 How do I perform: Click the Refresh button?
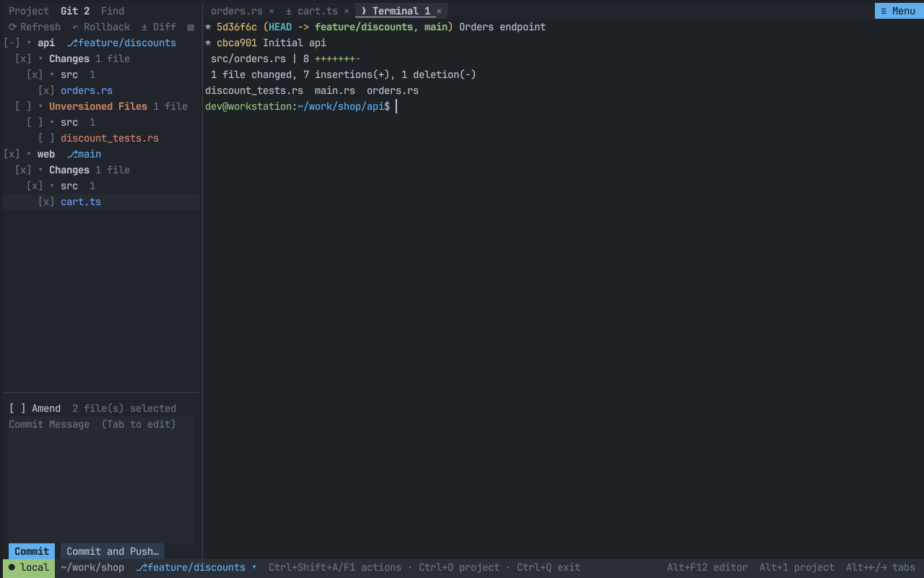click(35, 27)
